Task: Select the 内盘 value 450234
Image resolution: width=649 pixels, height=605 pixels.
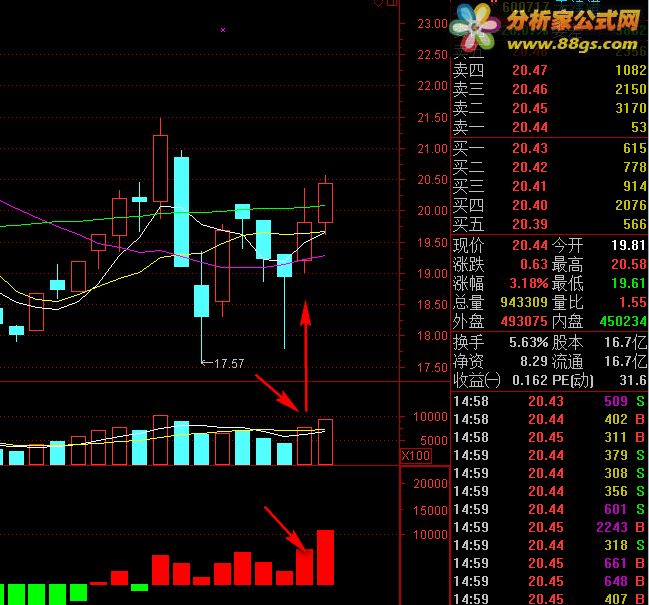Action: 623,322
